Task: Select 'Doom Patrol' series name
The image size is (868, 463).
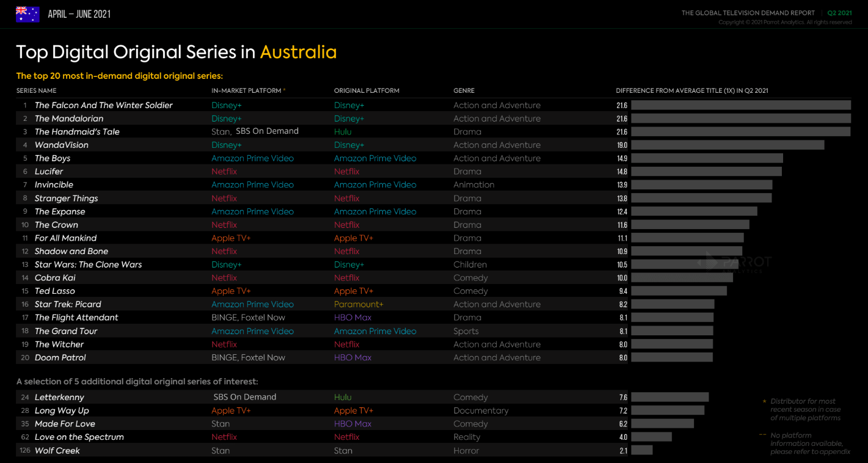Action: [x=60, y=358]
